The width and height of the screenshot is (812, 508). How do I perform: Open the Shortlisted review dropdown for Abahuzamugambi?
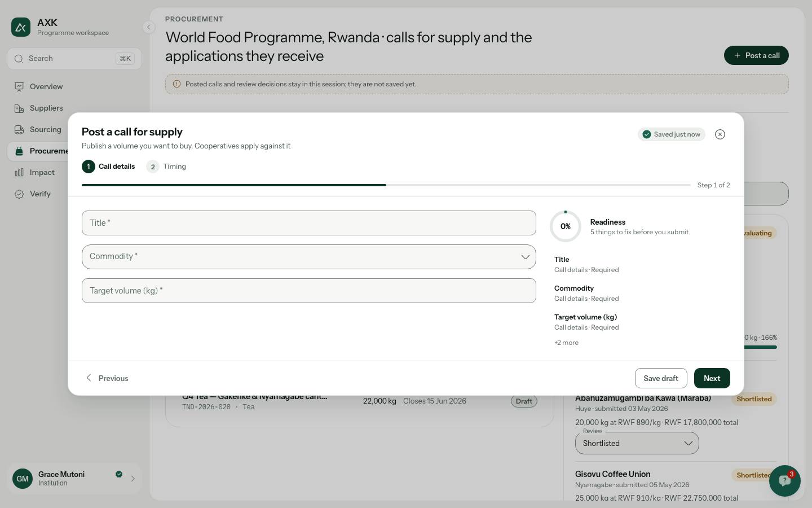637,443
